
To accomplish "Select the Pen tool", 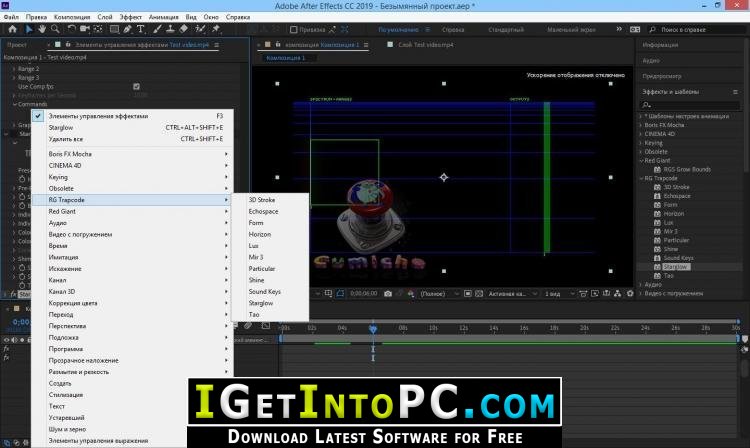I will pyautogui.click(x=127, y=29).
